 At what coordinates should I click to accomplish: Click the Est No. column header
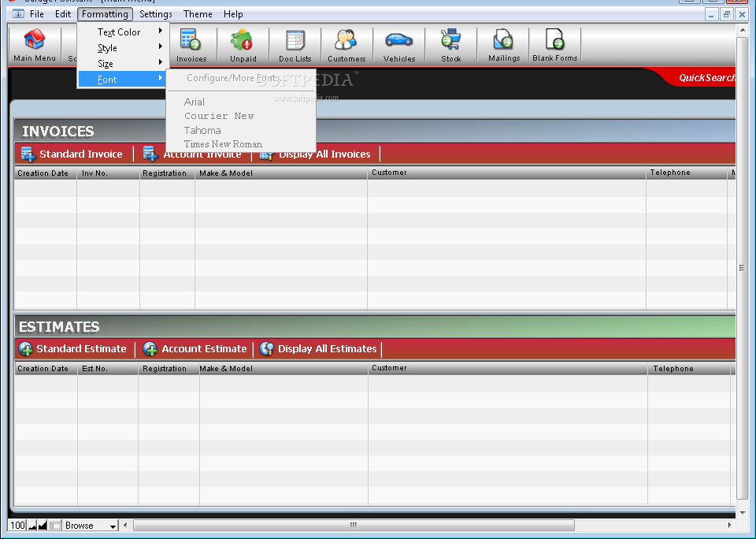(x=108, y=369)
